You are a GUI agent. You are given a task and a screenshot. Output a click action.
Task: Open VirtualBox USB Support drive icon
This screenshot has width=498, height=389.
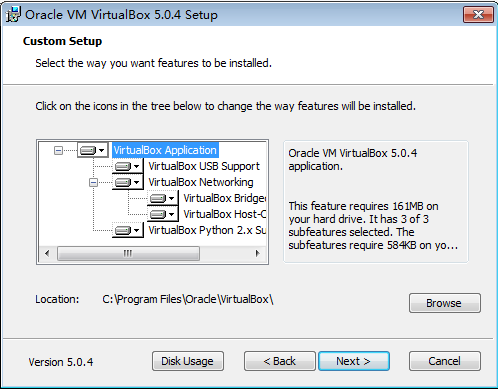(128, 166)
